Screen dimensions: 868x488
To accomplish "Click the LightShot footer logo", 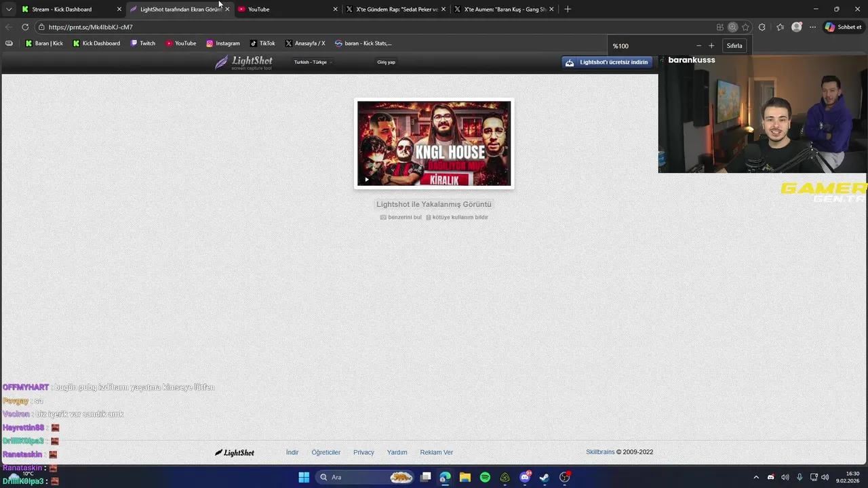I will click(x=235, y=453).
